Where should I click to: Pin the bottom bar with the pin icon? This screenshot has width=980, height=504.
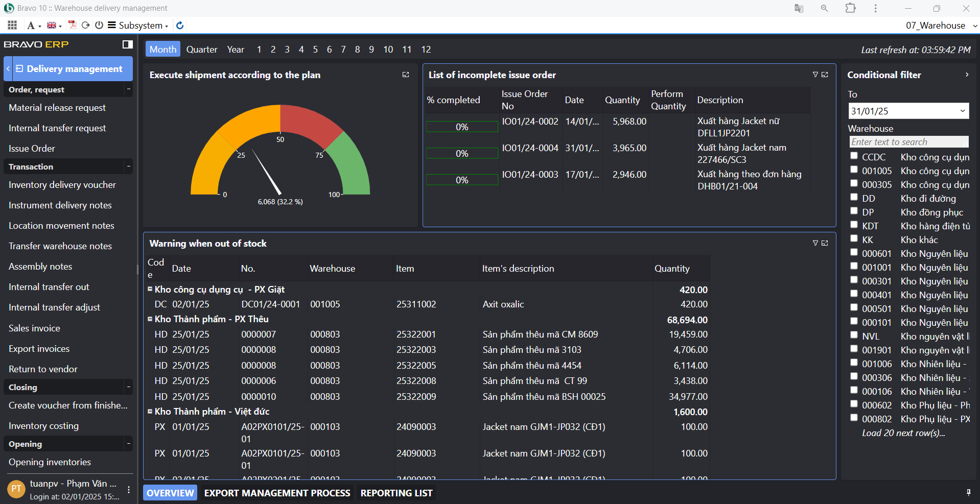pos(968,493)
